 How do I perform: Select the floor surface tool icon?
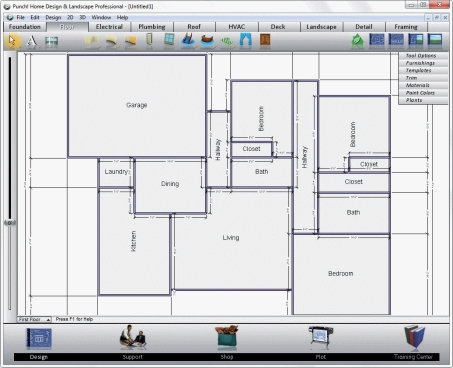pyautogui.click(x=131, y=41)
